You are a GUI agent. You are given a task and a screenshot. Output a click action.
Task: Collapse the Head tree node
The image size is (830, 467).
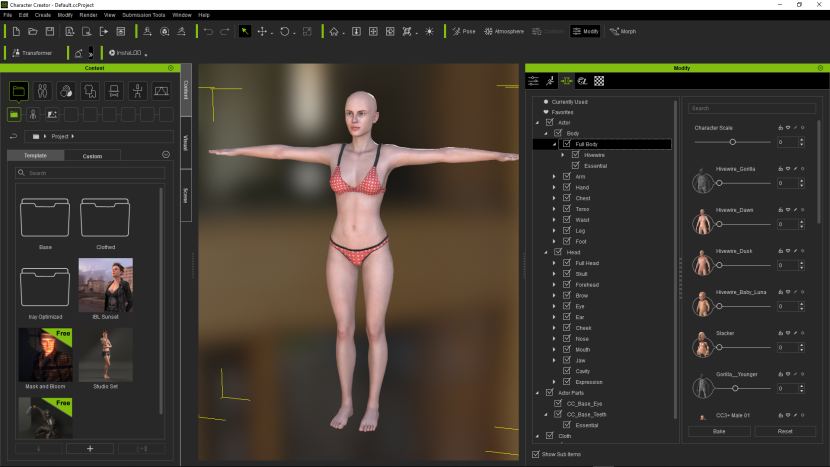tap(546, 252)
